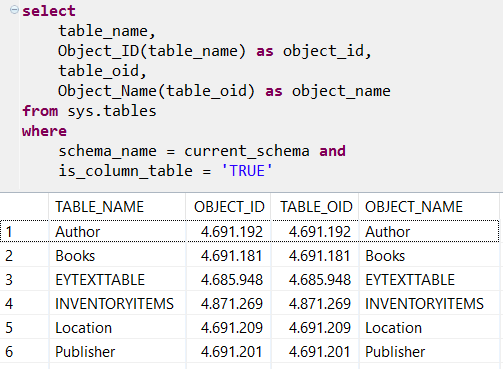Screen dimensions: 503x369
Task: Place cursor on 'table_name,' line in editor
Action: 107,31
